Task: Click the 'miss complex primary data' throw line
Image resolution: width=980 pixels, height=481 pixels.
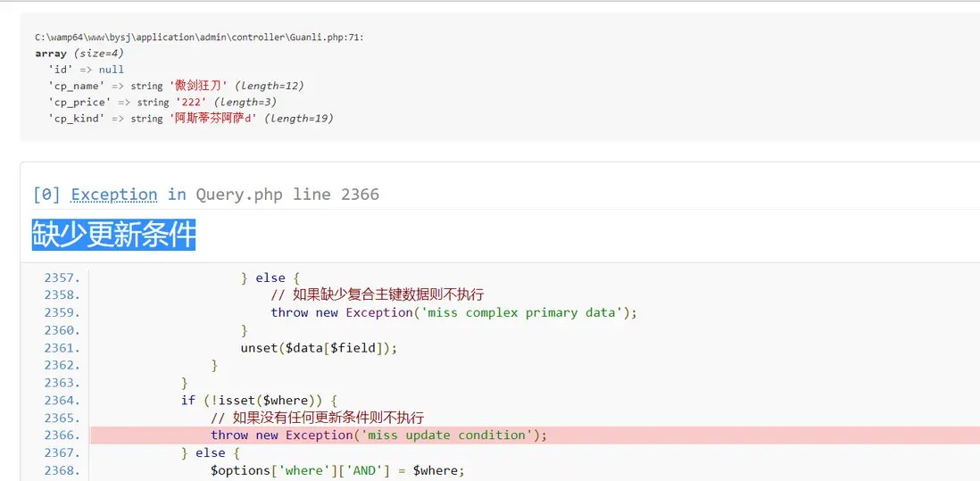Action: coord(453,312)
